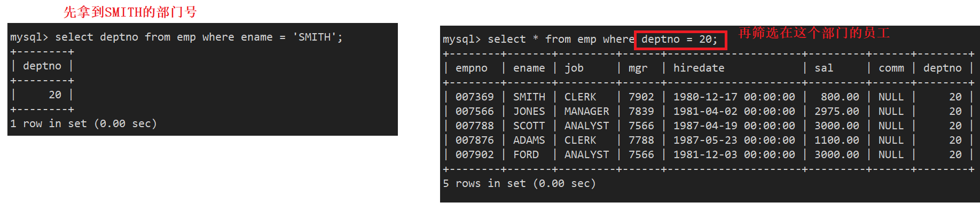Click the '1 row in set' status line
Screen dimensions: 980x218
(83, 124)
